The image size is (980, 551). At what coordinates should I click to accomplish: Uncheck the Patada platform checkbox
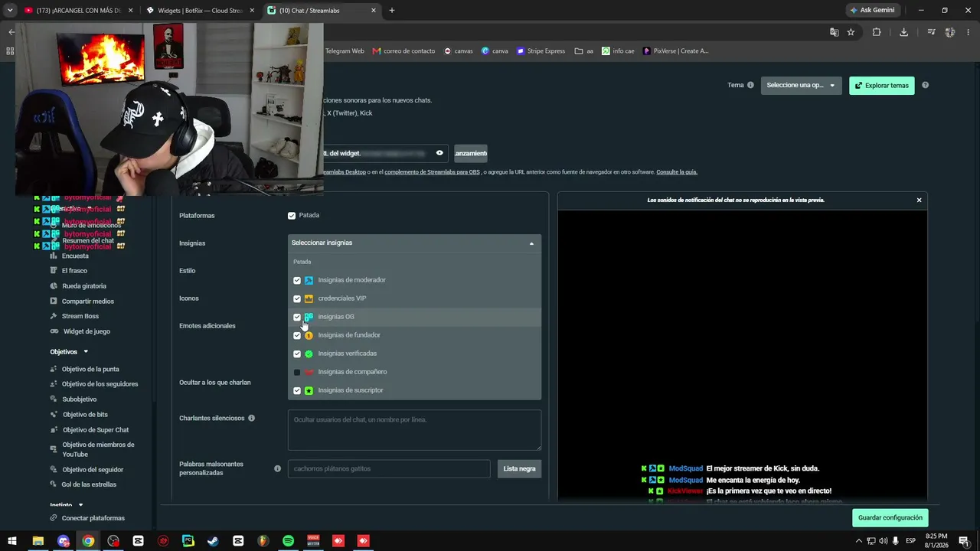coord(292,216)
